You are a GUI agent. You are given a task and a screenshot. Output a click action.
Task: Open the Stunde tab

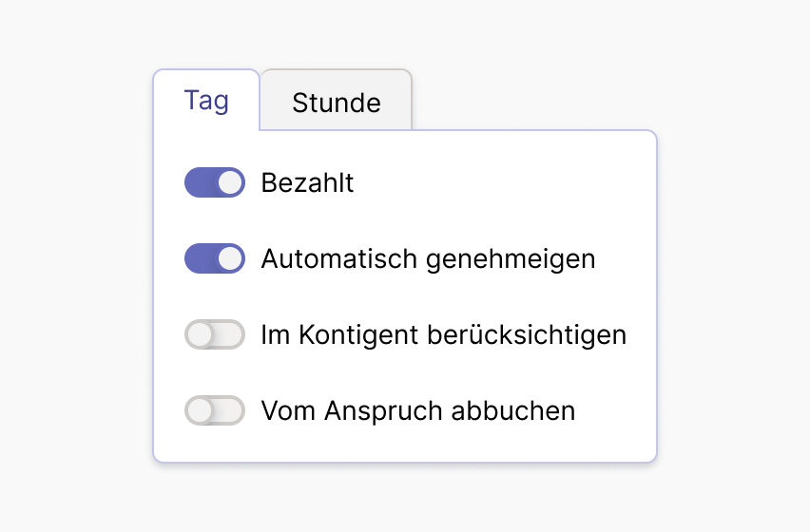click(x=336, y=102)
